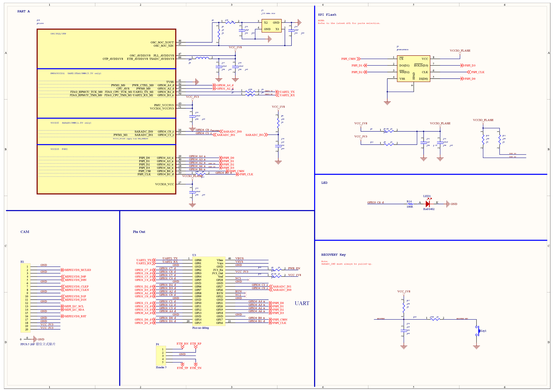Screen dimensions: 555x392
Task: Click the red LED1 diode symbol
Action: (427, 204)
